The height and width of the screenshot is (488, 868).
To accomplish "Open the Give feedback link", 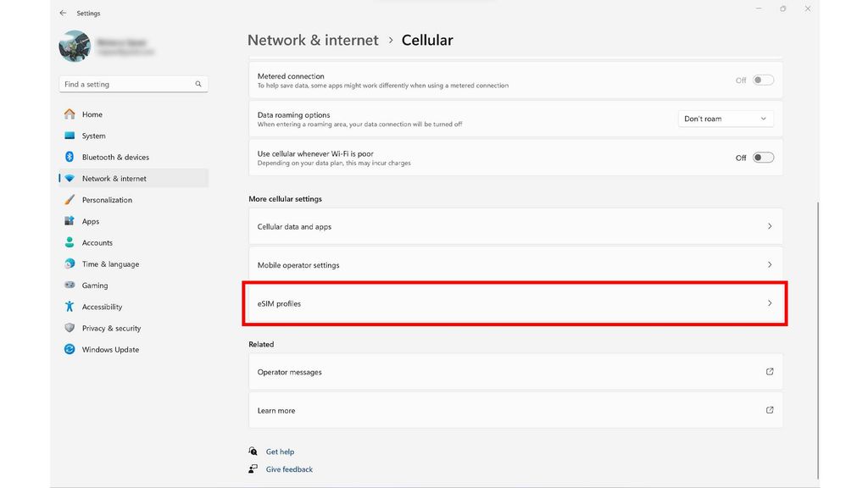I will tap(289, 469).
